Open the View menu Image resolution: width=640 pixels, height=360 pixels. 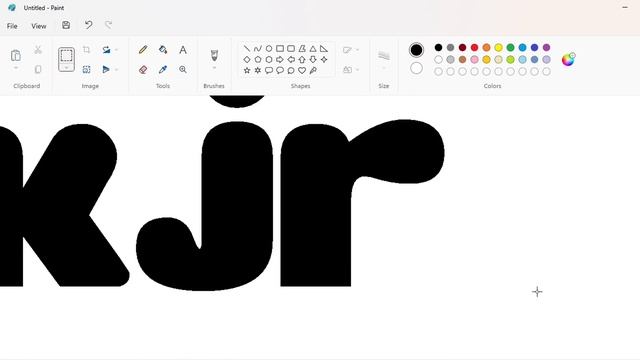[x=39, y=26]
